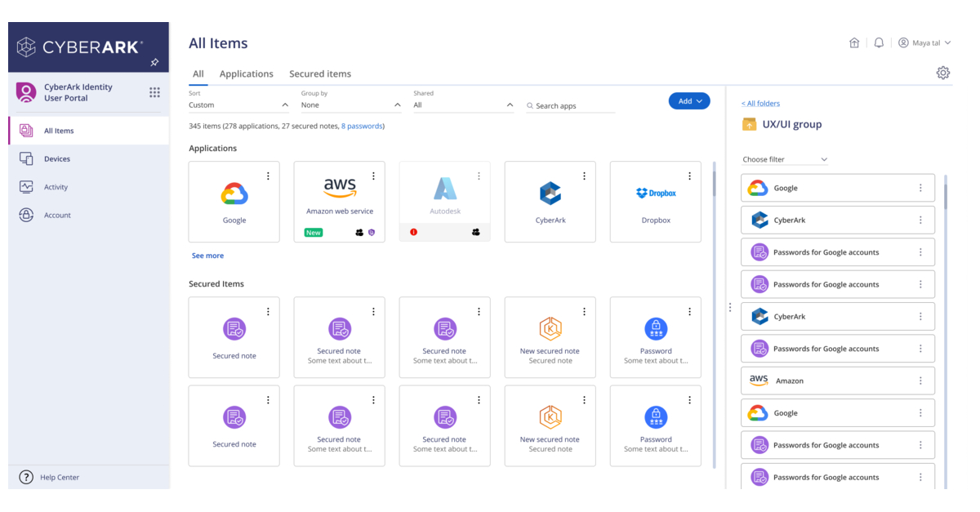Expand the Group by dropdown
This screenshot has width=980, height=512.
(351, 105)
